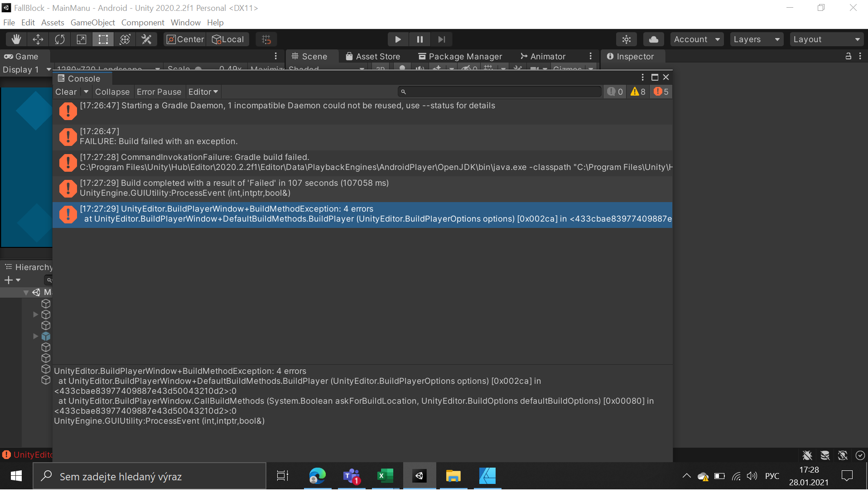Open Microsoft Teams from taskbar
The width and height of the screenshot is (868, 493).
point(352,476)
